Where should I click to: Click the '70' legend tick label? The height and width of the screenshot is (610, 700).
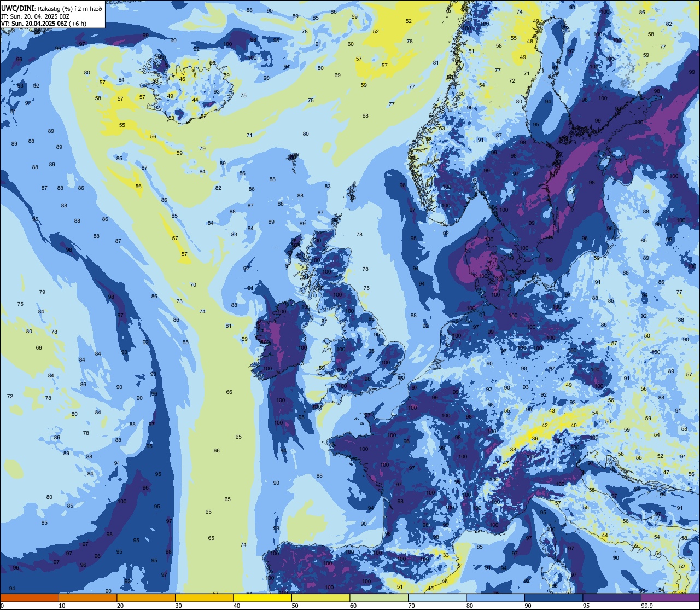coord(411,606)
